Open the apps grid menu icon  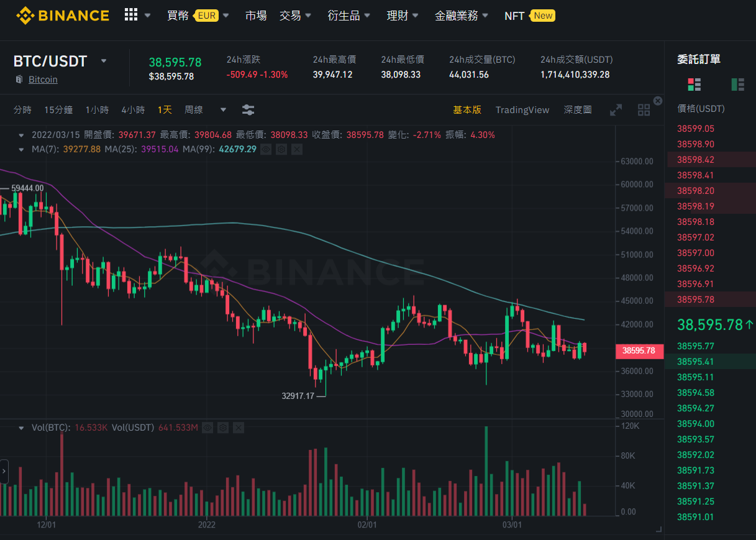[x=131, y=15]
